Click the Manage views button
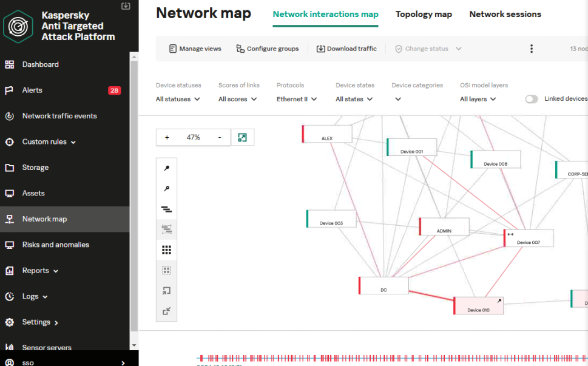588x366 pixels. click(x=195, y=49)
